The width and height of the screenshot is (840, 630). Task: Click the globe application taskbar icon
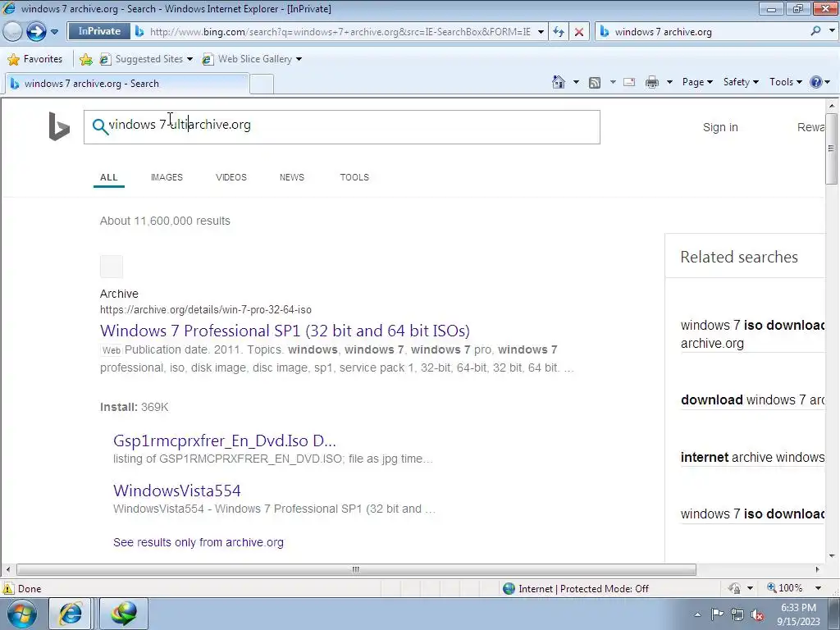point(124,614)
